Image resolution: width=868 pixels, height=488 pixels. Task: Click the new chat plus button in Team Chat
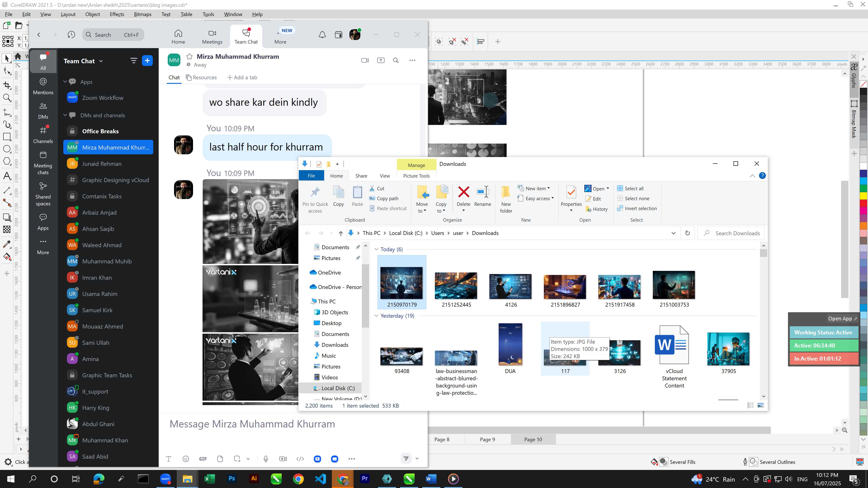[147, 61]
